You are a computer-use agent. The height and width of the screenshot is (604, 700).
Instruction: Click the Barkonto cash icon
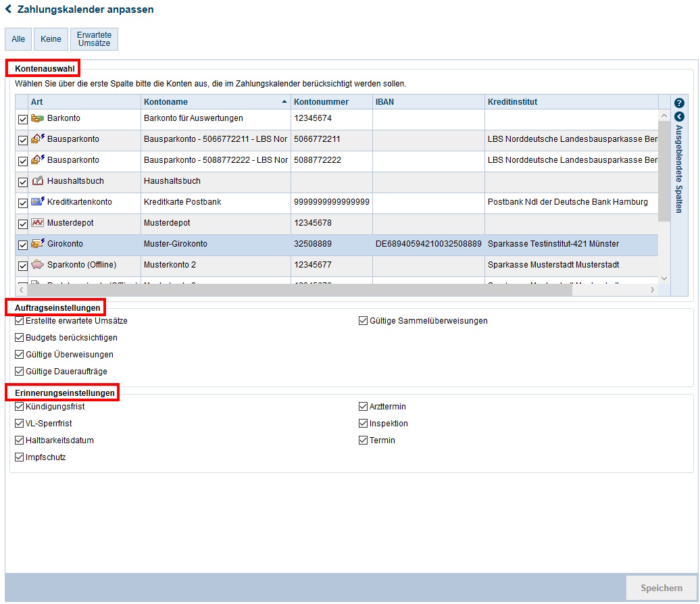click(x=38, y=118)
